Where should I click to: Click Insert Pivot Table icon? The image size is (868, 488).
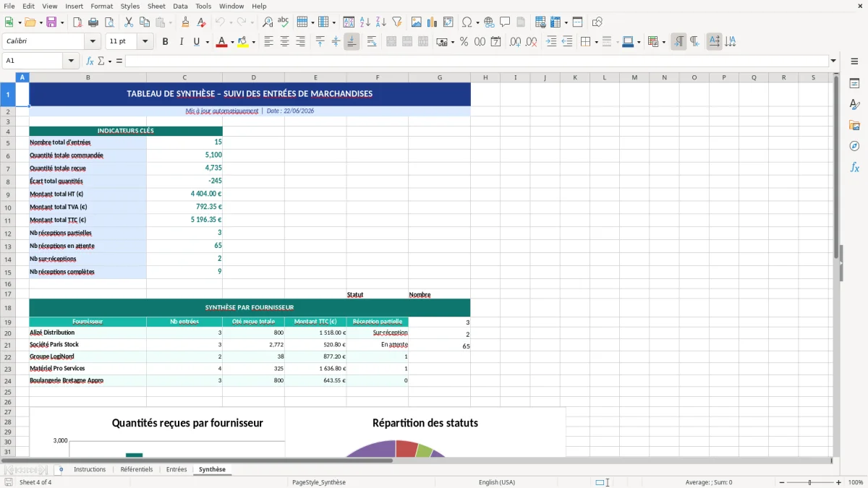click(448, 22)
